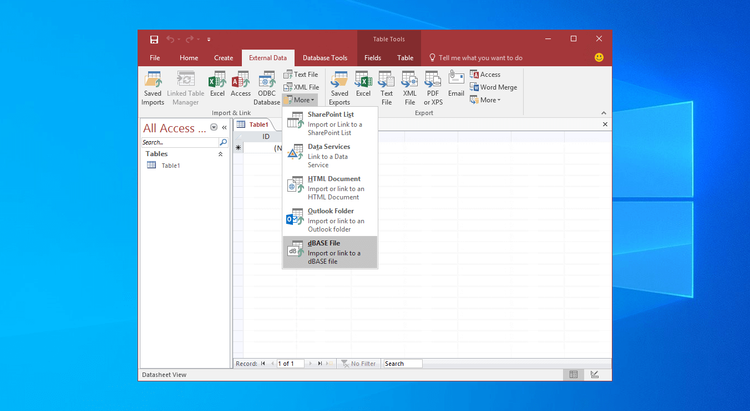Viewport: 750px width, 411px height.
Task: Import a Text File
Action: point(300,75)
